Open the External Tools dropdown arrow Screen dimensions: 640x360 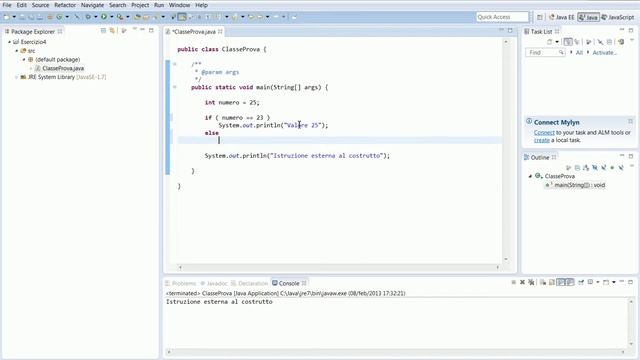tap(127, 17)
